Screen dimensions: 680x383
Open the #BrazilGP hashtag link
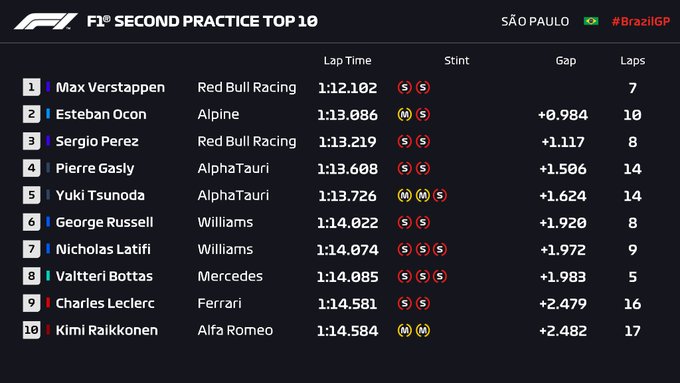click(641, 21)
